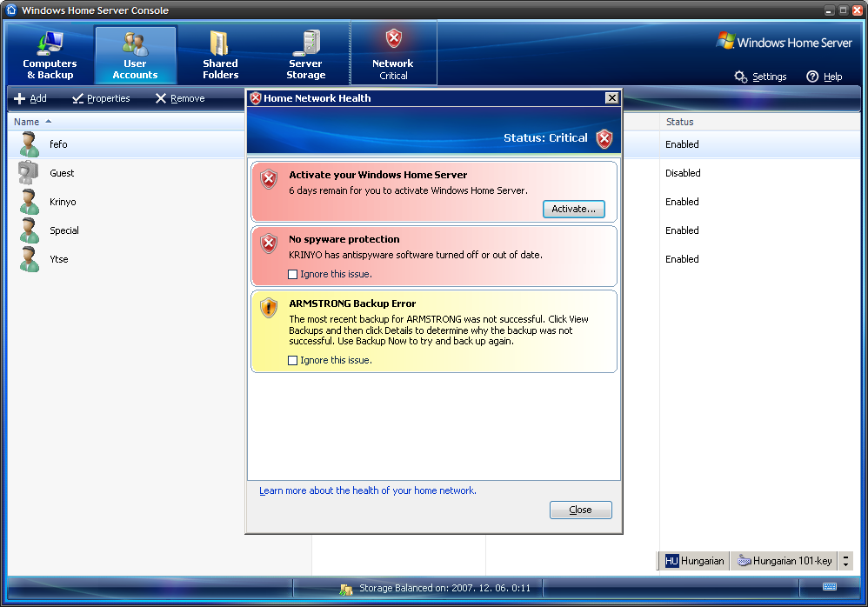Click the Enabled status of Special
Image resolution: width=868 pixels, height=607 pixels.
point(682,230)
